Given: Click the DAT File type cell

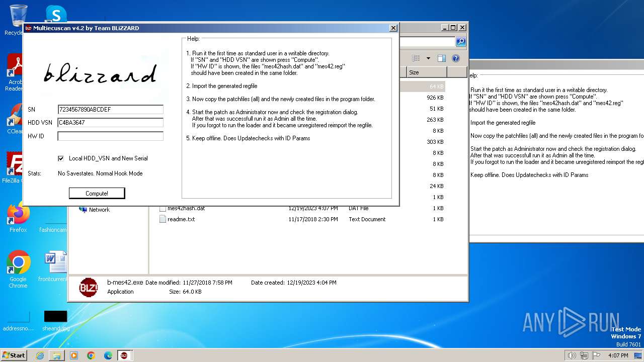Looking at the screenshot, I should 358,208.
